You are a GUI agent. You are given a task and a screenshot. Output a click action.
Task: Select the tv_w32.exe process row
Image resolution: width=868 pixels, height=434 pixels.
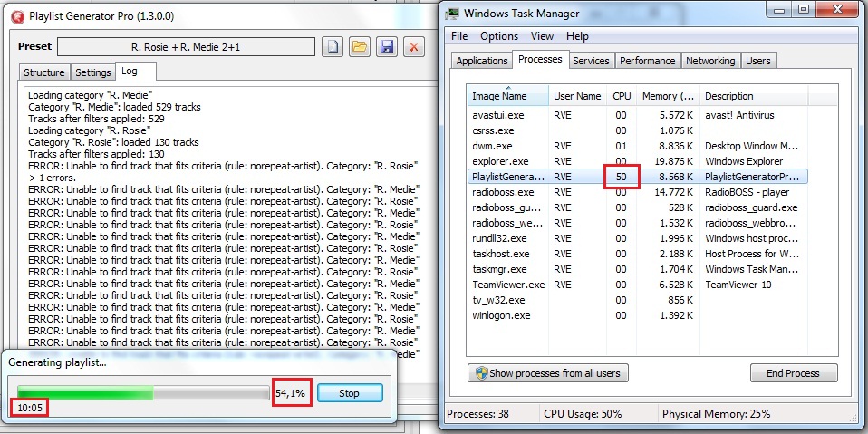637,300
